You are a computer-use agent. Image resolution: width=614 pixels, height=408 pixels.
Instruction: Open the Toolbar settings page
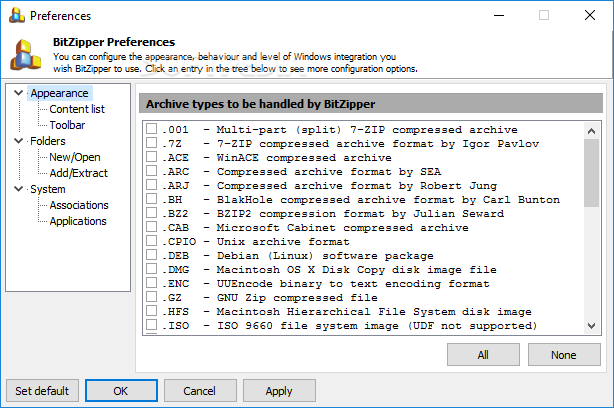click(x=67, y=125)
